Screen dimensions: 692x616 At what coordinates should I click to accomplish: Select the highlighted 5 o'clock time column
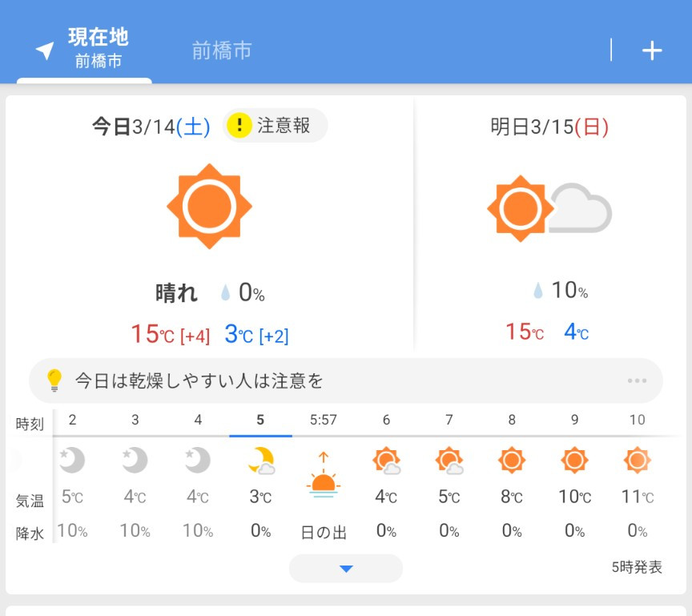tap(260, 421)
